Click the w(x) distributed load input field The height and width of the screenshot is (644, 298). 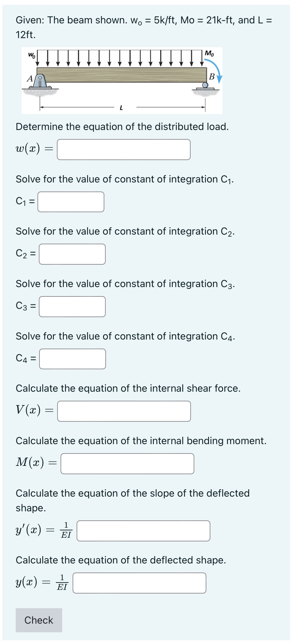[x=124, y=150]
